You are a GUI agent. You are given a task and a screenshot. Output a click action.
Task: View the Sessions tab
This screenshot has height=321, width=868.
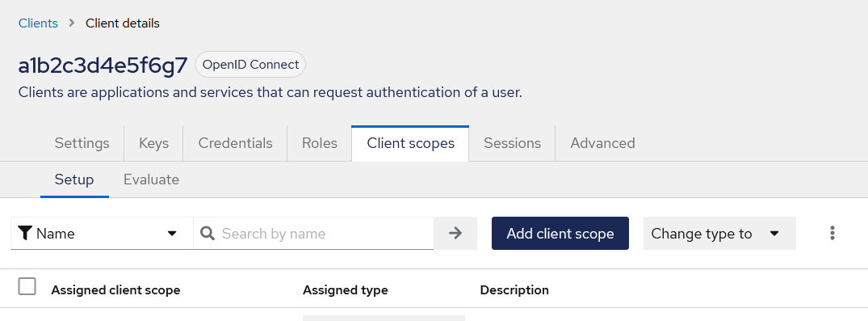click(x=512, y=143)
